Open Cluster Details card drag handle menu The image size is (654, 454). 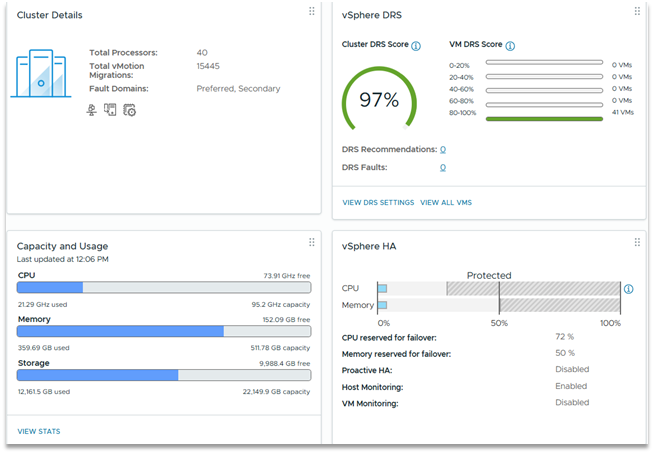pos(312,11)
